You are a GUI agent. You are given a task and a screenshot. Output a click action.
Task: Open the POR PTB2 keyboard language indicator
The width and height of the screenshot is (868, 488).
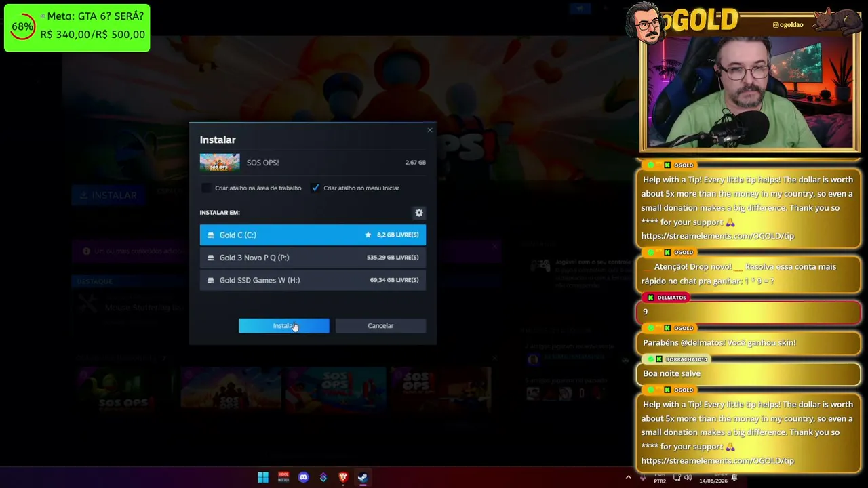coord(660,478)
